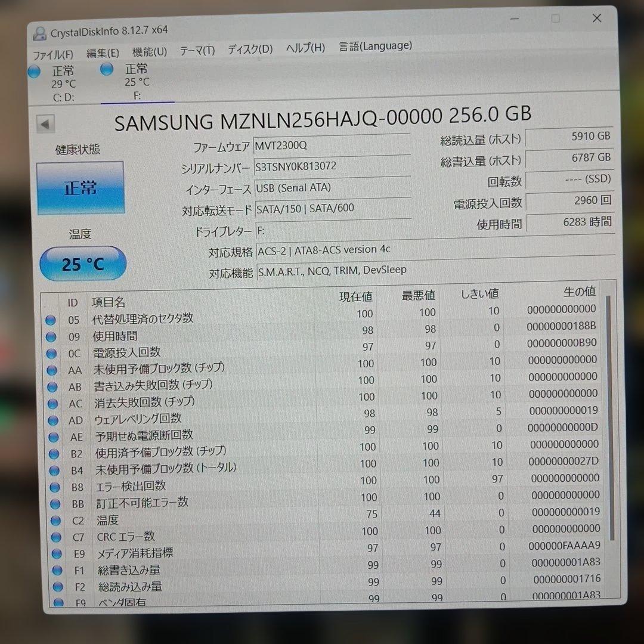Click worst value 44 in 温度 row

pyautogui.click(x=435, y=513)
